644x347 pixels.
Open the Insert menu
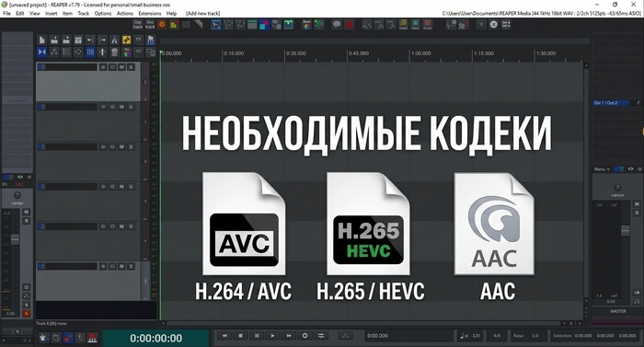point(52,13)
